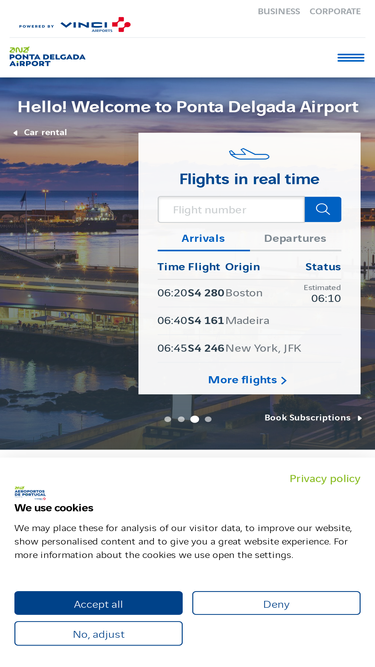Expand cookie settings with No, adjust
The height and width of the screenshot is (667, 375).
click(x=99, y=634)
